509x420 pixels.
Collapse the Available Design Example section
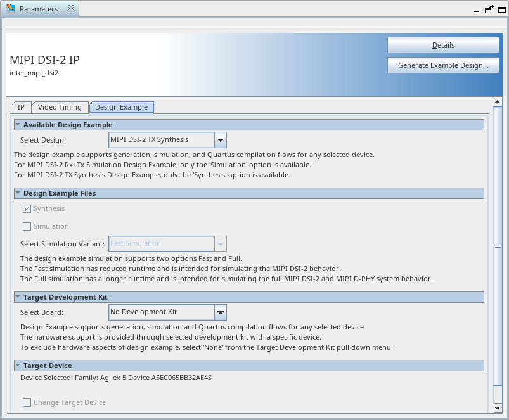click(18, 125)
